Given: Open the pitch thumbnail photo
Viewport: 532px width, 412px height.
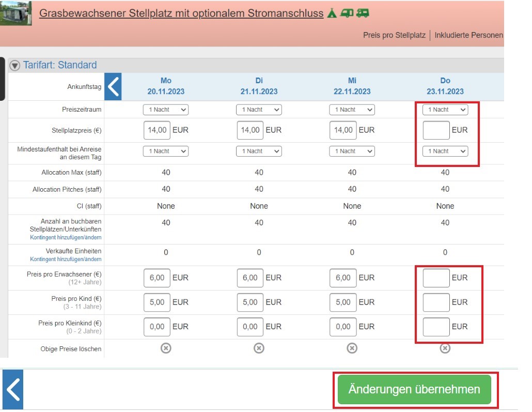Looking at the screenshot, I should point(15,12).
